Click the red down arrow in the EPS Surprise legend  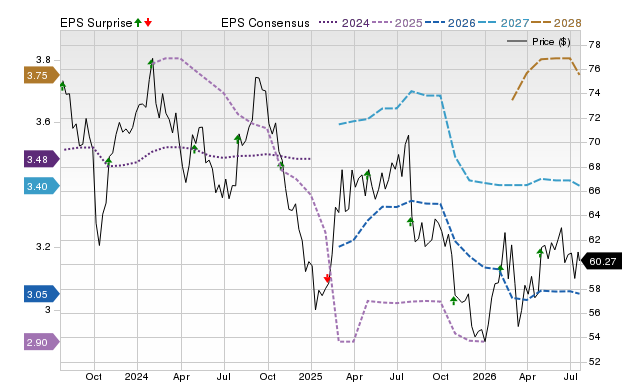148,22
